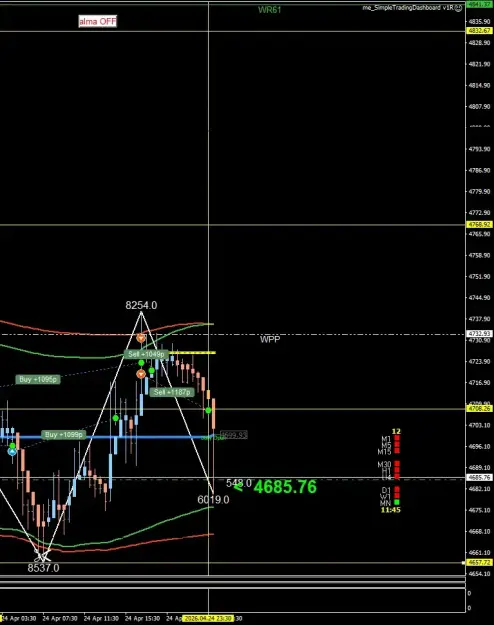Select the me_SimpleTradingDashboard v1R label
This screenshot has height=625, width=494.
(407, 8)
